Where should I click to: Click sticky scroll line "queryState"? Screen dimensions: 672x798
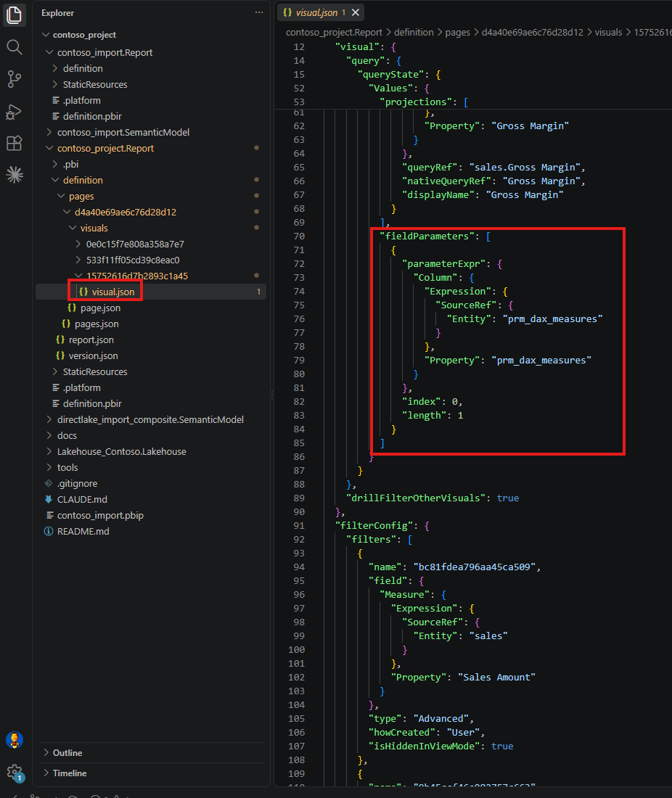(x=391, y=74)
